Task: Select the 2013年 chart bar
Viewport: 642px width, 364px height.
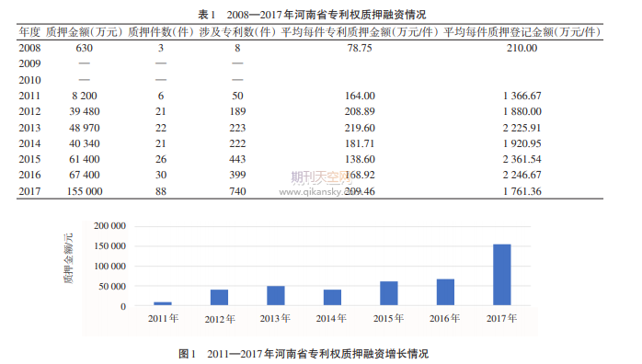Action: (276, 296)
